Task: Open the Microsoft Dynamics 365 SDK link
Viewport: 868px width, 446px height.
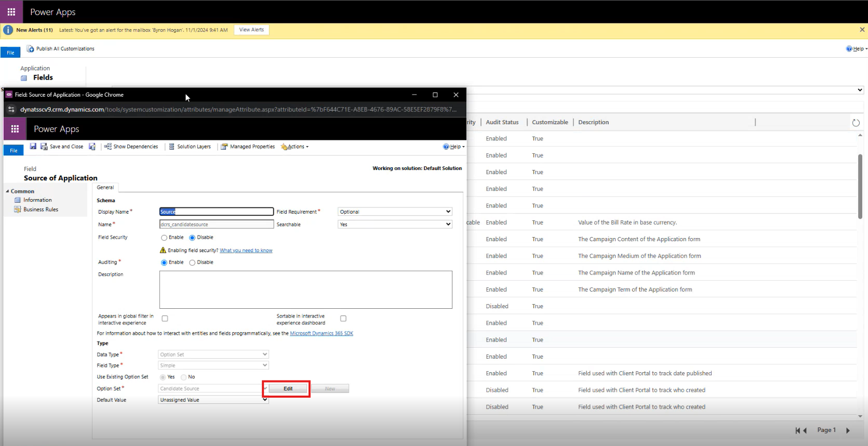Action: [322, 334]
